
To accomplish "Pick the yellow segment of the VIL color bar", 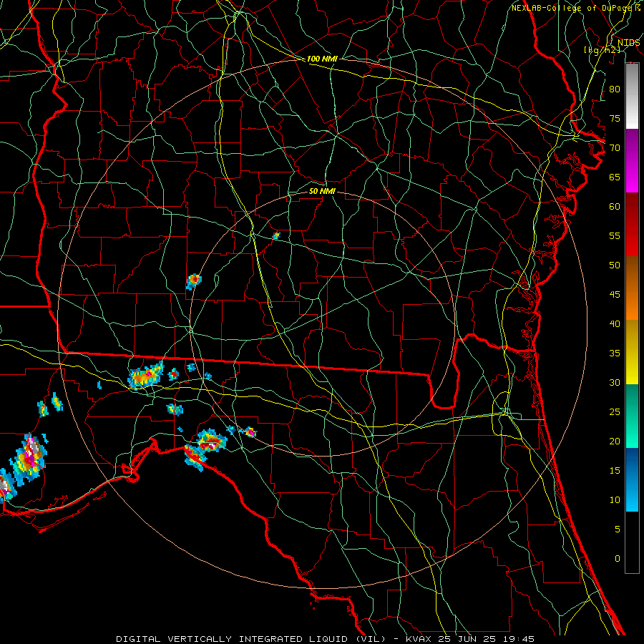I will tap(632, 352).
